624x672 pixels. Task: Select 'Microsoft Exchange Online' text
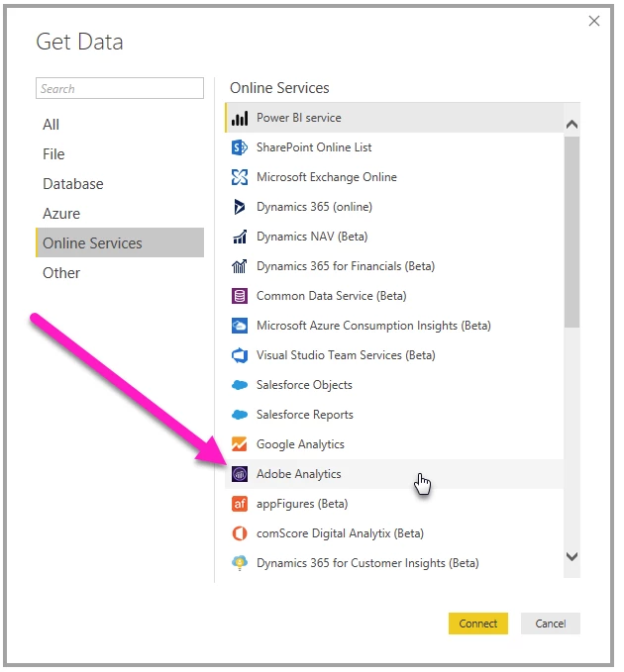327,177
